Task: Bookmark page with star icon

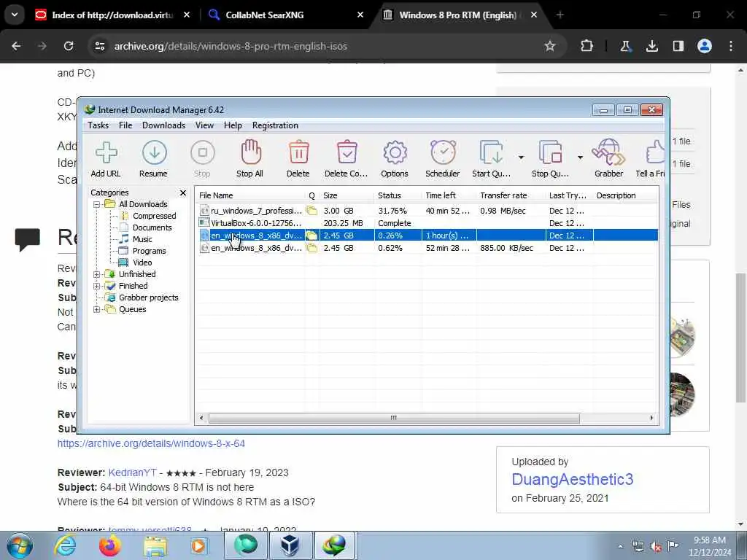Action: click(x=550, y=46)
